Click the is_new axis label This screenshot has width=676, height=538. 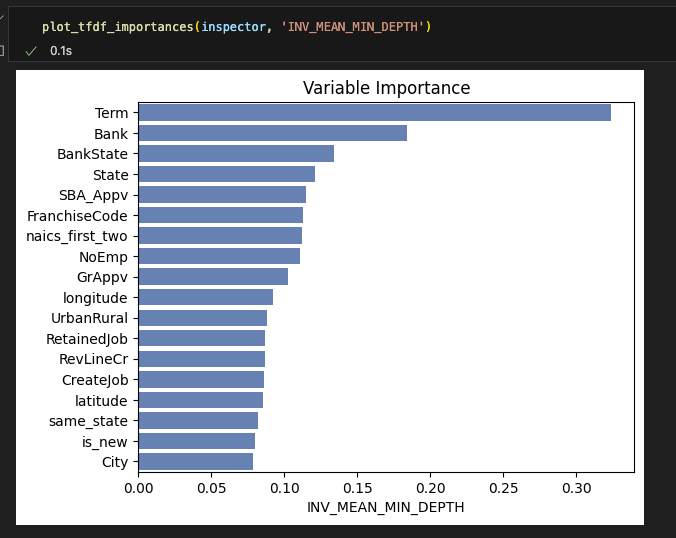(x=104, y=441)
